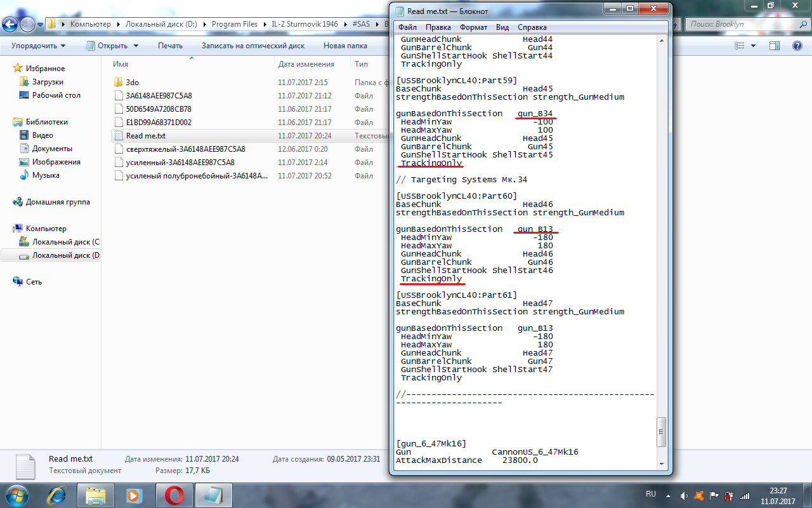This screenshot has width=812, height=508.
Task: Click the change view icon in Explorer
Action: click(x=739, y=46)
